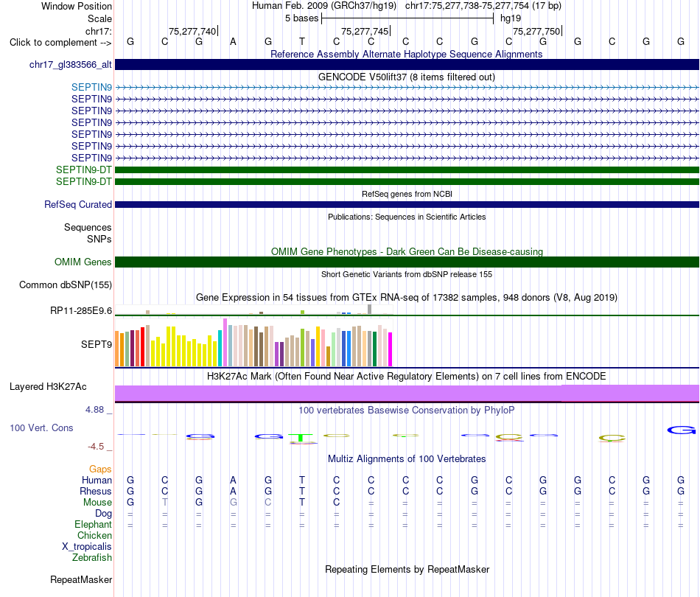Open the GENCODE V50lift37 track title
700x597 pixels.
406,77
